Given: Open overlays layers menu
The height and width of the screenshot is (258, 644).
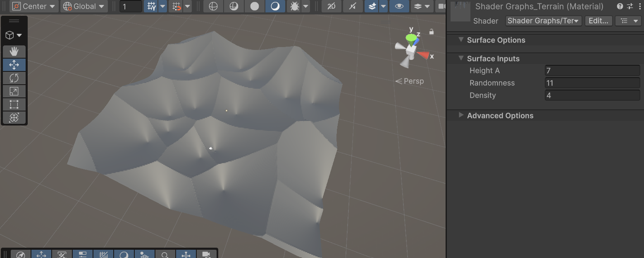Looking at the screenshot, I should (422, 6).
